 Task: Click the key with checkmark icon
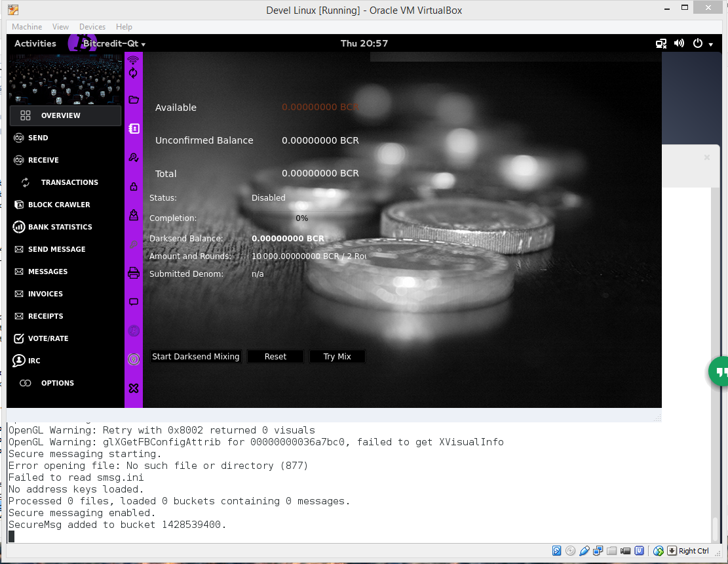click(x=134, y=157)
